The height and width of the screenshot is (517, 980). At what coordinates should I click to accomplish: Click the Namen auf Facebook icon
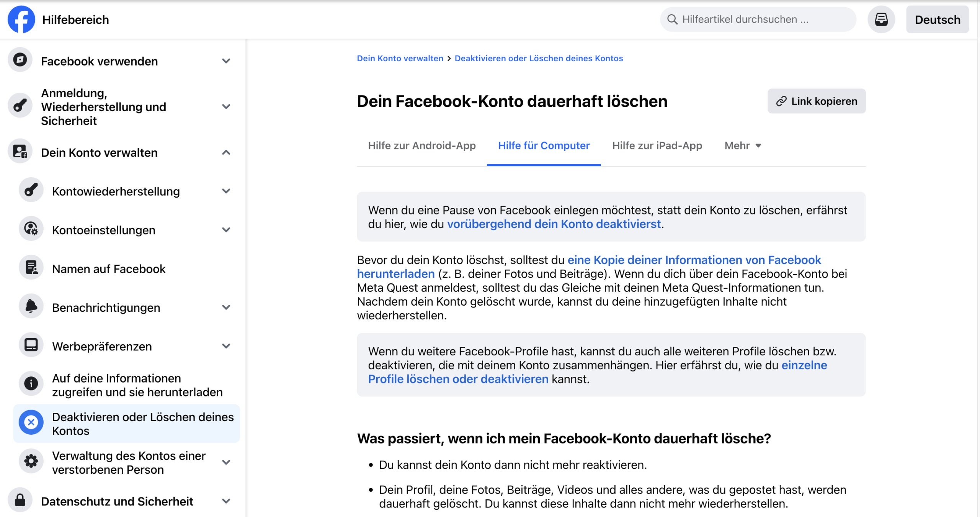31,268
